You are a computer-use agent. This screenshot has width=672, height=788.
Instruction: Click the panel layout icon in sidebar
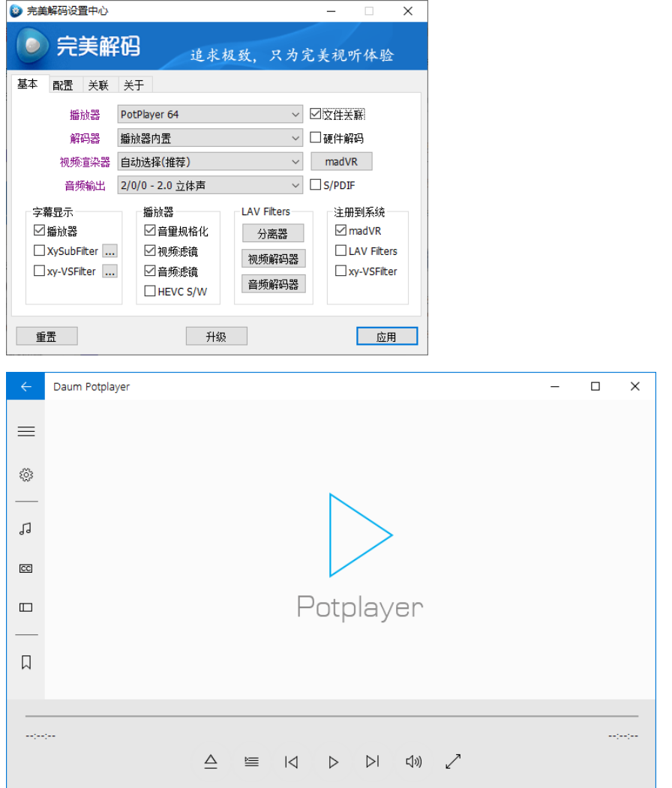(25, 607)
